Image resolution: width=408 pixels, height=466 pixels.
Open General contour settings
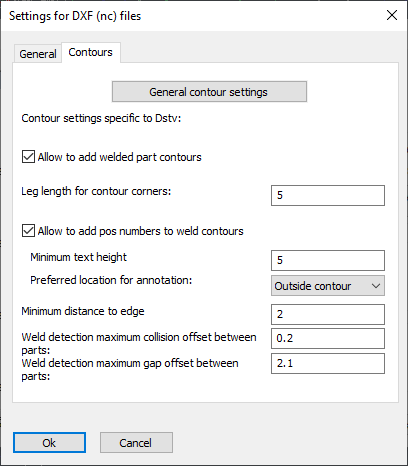click(209, 92)
